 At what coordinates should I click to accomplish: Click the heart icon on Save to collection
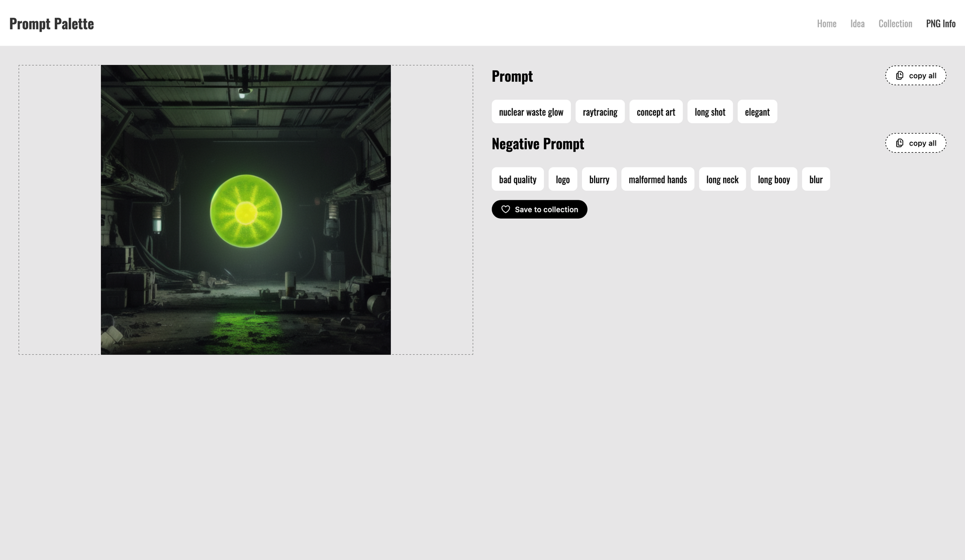click(x=506, y=209)
